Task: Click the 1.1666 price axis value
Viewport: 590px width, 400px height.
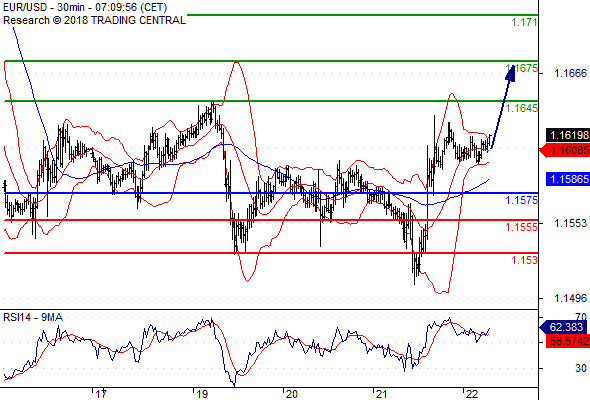Action: tap(570, 73)
